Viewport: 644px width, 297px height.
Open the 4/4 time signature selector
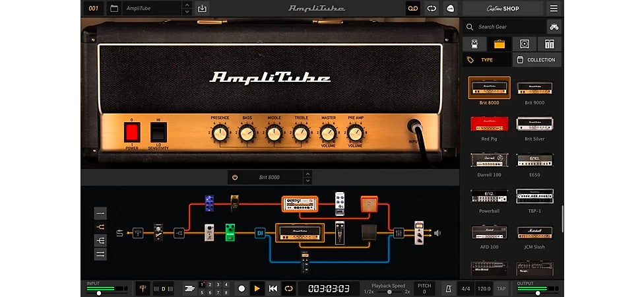point(466,288)
